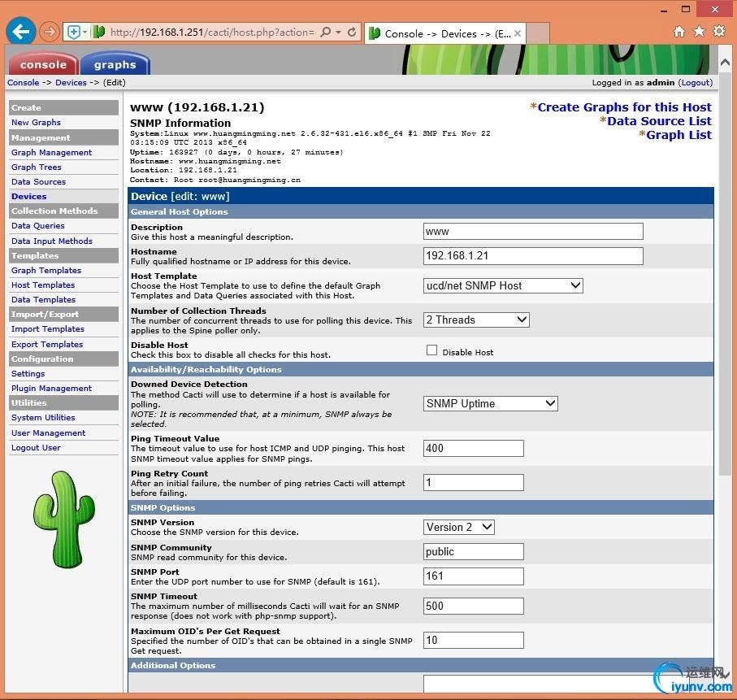
Task: Click the refresh icon in address bar
Action: tap(352, 32)
